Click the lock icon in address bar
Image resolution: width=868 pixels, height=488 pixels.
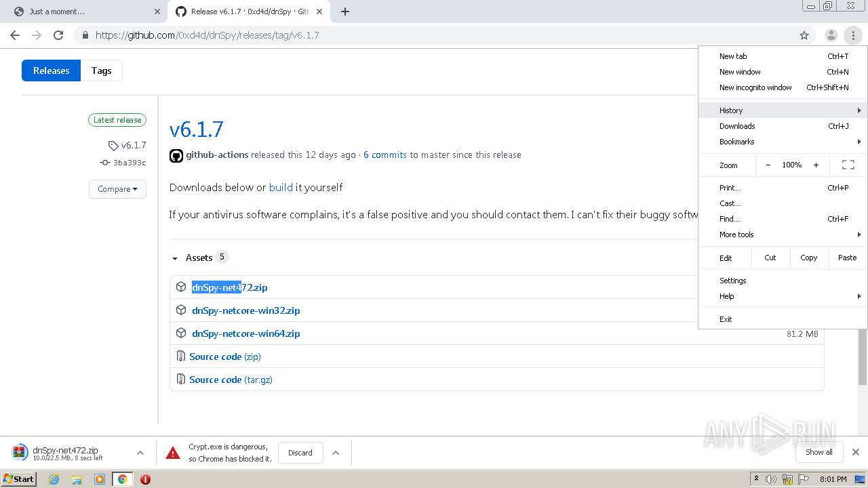tap(85, 35)
